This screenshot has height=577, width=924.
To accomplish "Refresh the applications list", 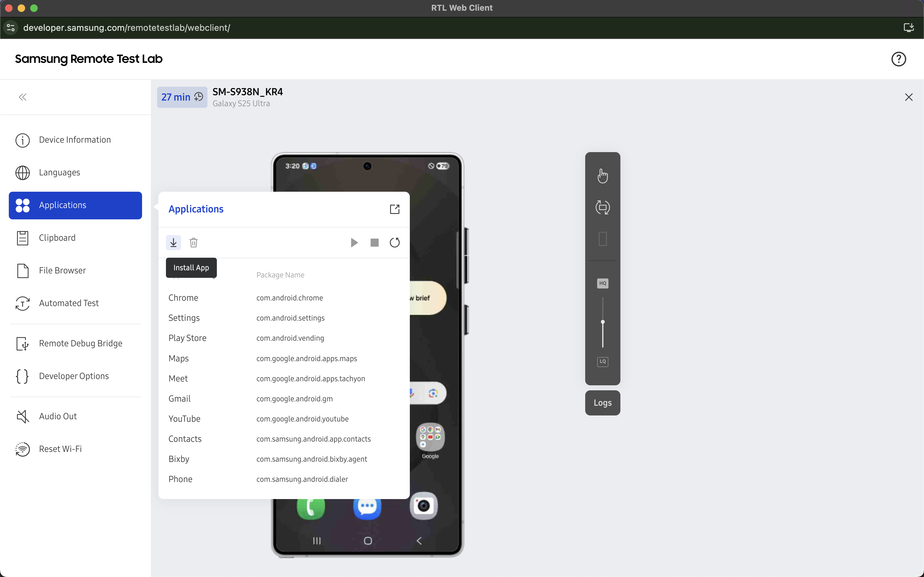I will [395, 243].
